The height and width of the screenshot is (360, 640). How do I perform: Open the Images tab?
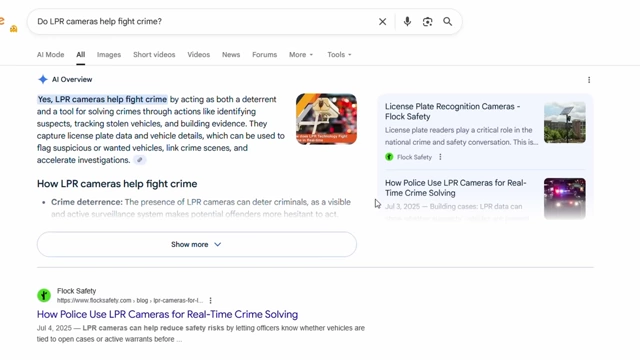coord(109,55)
